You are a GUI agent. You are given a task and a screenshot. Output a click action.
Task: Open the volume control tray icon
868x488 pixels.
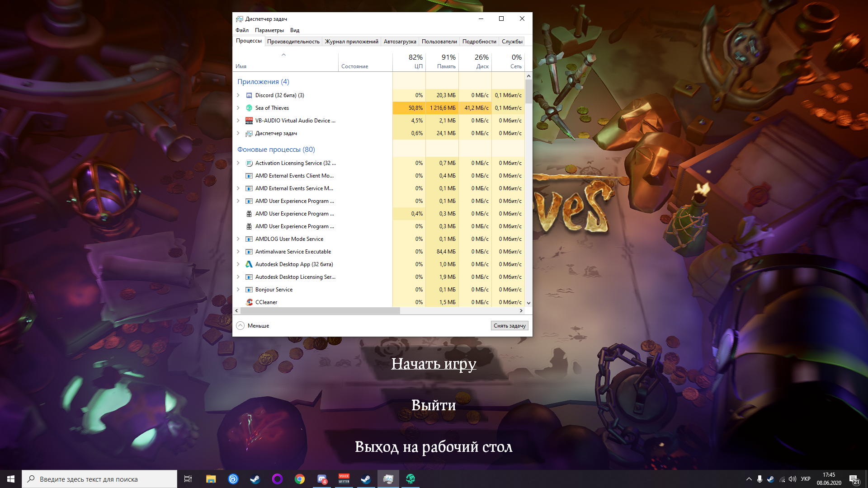point(793,479)
